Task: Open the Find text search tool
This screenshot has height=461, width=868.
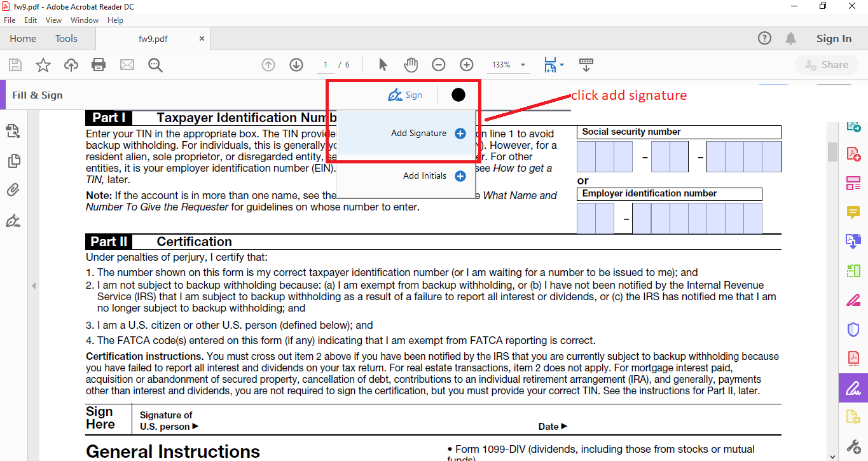Action: [155, 65]
